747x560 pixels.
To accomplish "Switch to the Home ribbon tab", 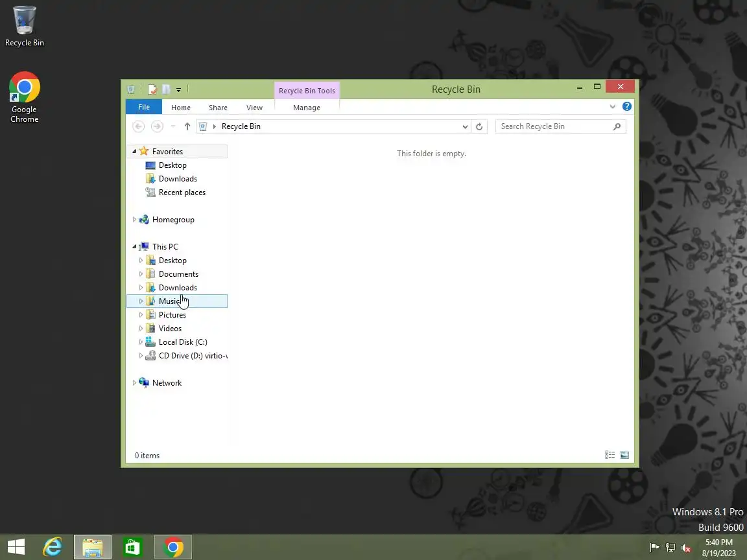I will pyautogui.click(x=180, y=108).
